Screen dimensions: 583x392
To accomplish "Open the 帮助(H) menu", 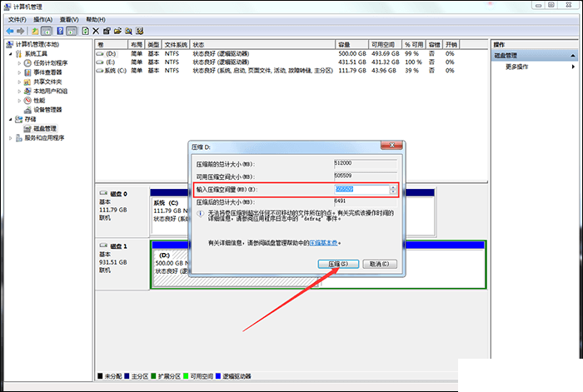I will click(x=96, y=20).
